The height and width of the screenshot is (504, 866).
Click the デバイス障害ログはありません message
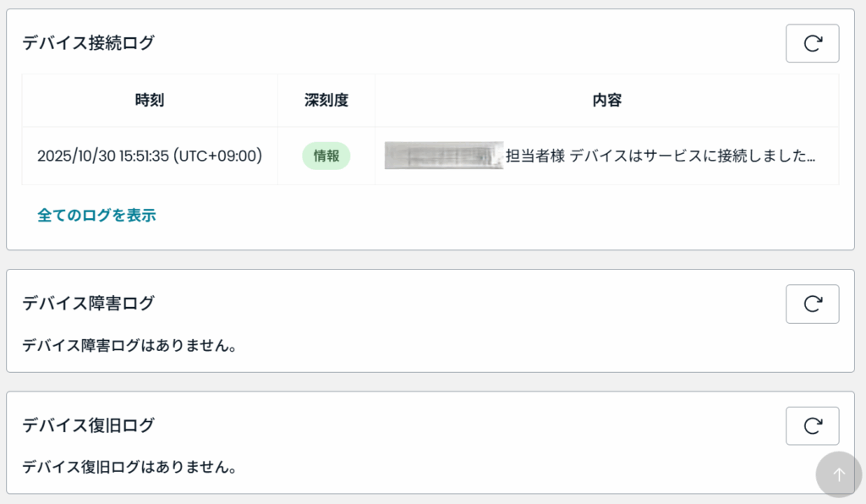(x=129, y=345)
